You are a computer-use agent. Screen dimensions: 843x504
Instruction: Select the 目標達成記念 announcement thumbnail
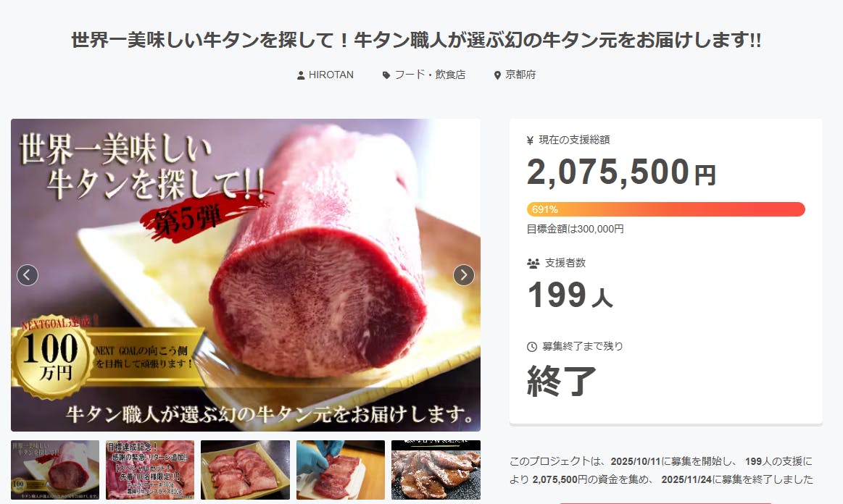[x=150, y=470]
